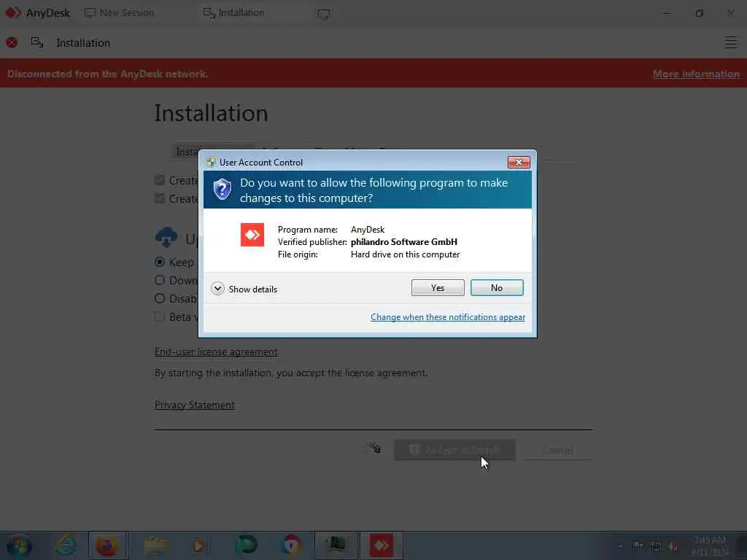Show hidden tray icons arrow

pos(620,546)
